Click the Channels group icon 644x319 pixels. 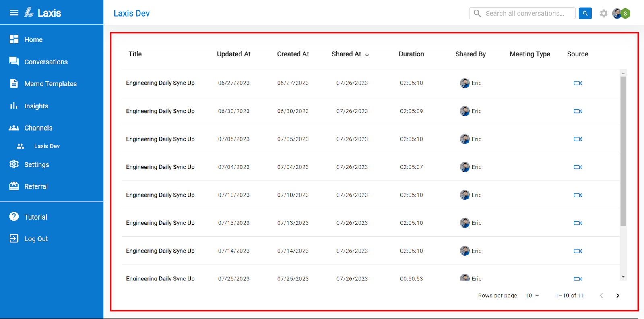14,128
